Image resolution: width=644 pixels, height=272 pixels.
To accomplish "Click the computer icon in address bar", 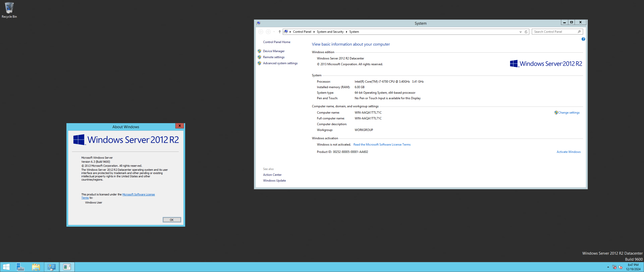I will click(286, 32).
